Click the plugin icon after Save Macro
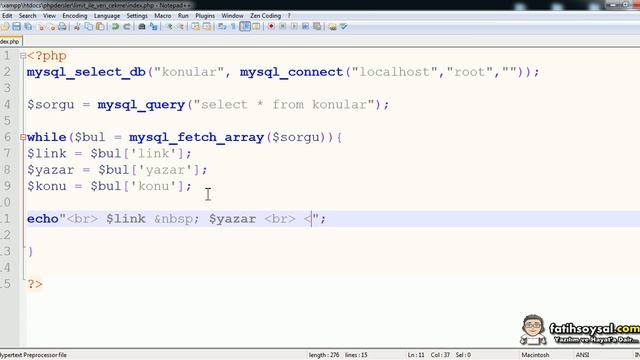Viewport: 640px width, 360px height. tap(332, 27)
